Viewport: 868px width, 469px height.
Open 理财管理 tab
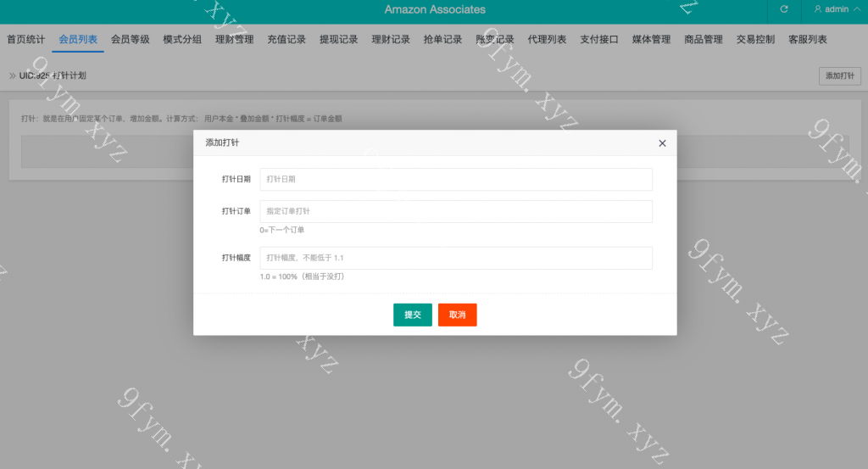(234, 39)
